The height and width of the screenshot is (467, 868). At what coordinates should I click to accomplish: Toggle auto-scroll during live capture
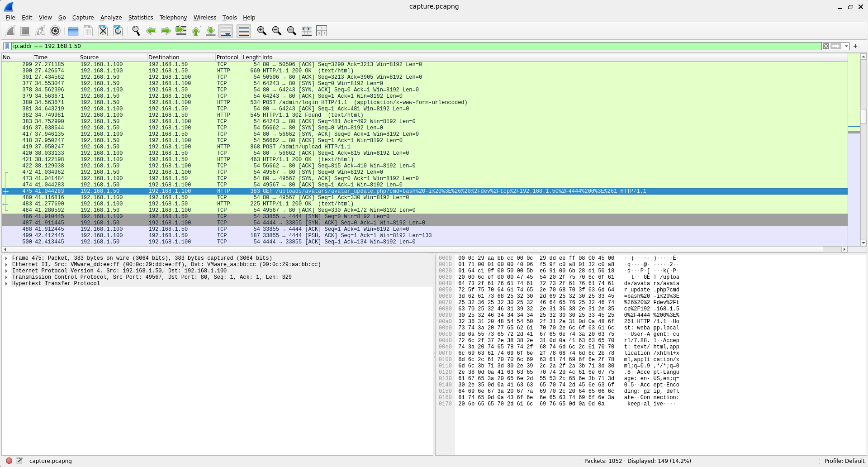(x=226, y=31)
